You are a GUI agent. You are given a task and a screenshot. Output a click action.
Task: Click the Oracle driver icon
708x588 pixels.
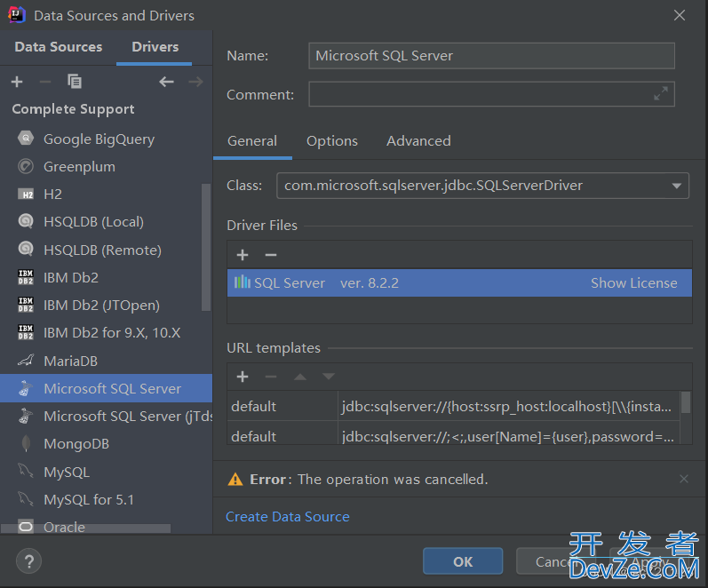(26, 527)
